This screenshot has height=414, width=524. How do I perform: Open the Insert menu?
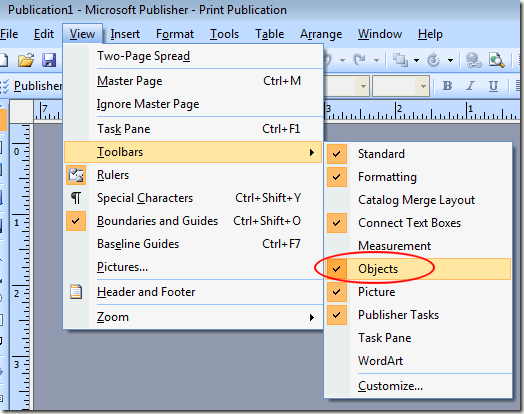[x=125, y=34]
